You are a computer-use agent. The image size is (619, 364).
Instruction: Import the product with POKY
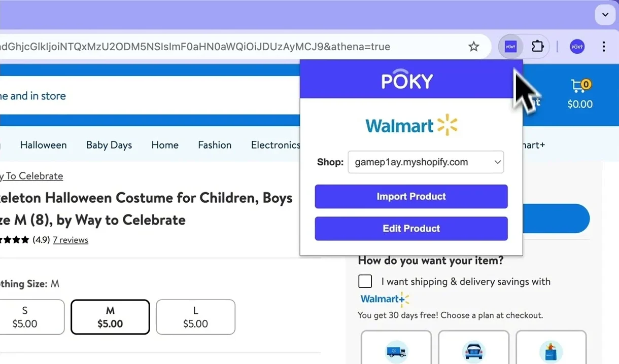[411, 197]
